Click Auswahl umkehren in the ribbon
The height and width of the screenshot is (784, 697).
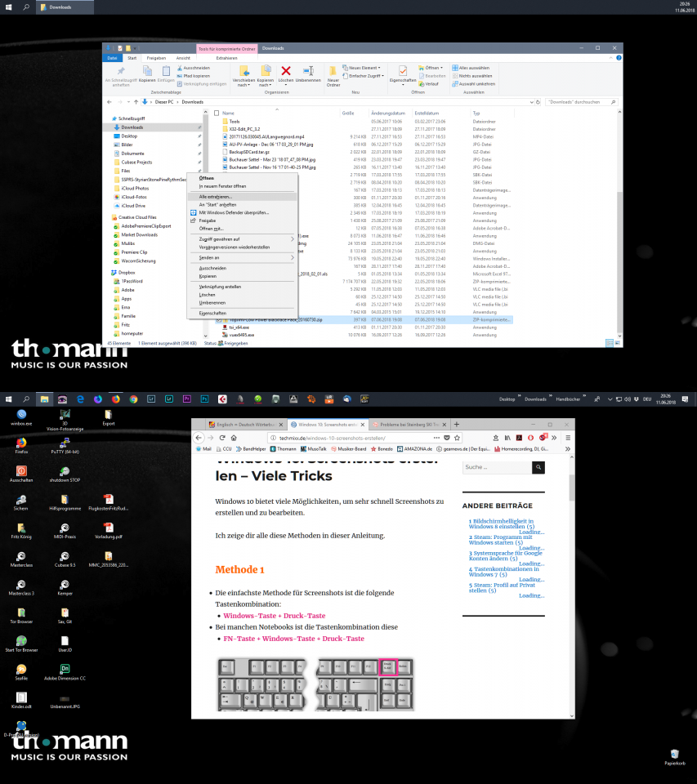click(x=474, y=84)
